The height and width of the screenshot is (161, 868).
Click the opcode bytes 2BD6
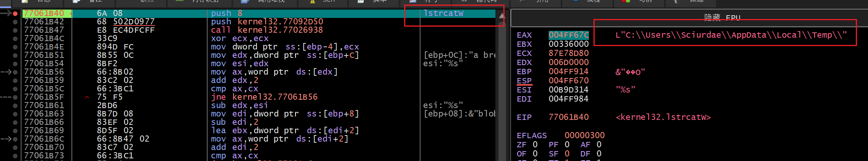point(107,105)
